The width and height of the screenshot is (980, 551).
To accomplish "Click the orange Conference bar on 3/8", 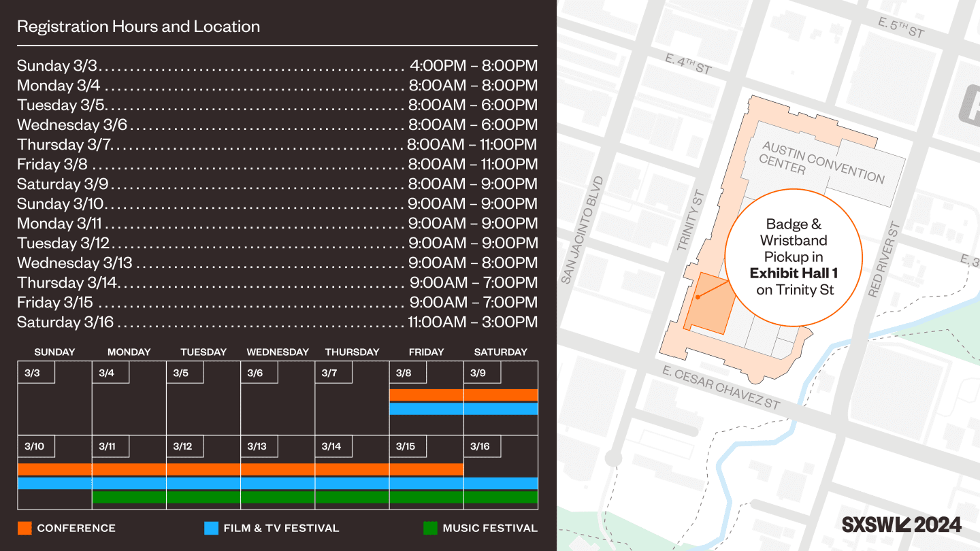I will pos(426,395).
